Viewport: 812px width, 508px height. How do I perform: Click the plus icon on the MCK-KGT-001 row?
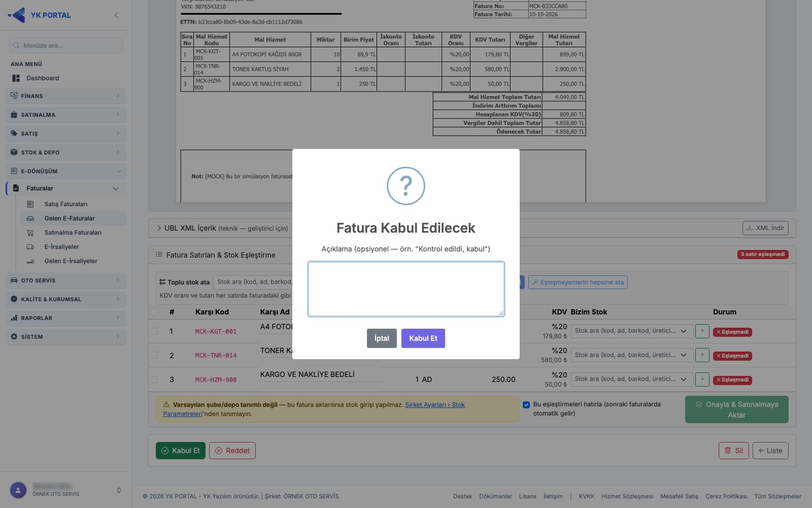point(702,331)
